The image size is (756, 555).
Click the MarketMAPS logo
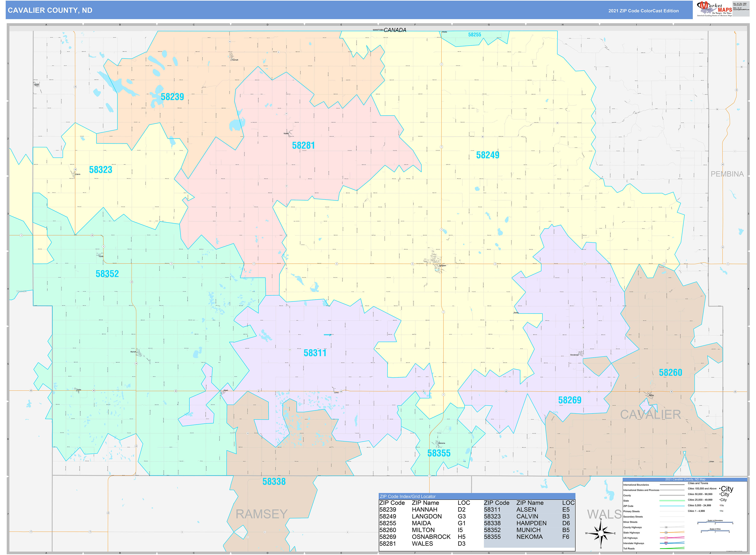[714, 8]
